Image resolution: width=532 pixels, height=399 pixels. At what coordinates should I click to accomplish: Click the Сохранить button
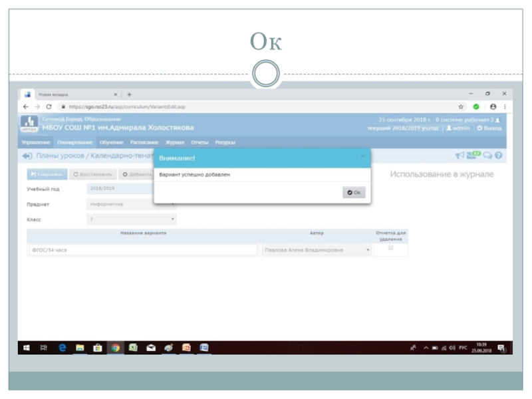click(x=47, y=174)
